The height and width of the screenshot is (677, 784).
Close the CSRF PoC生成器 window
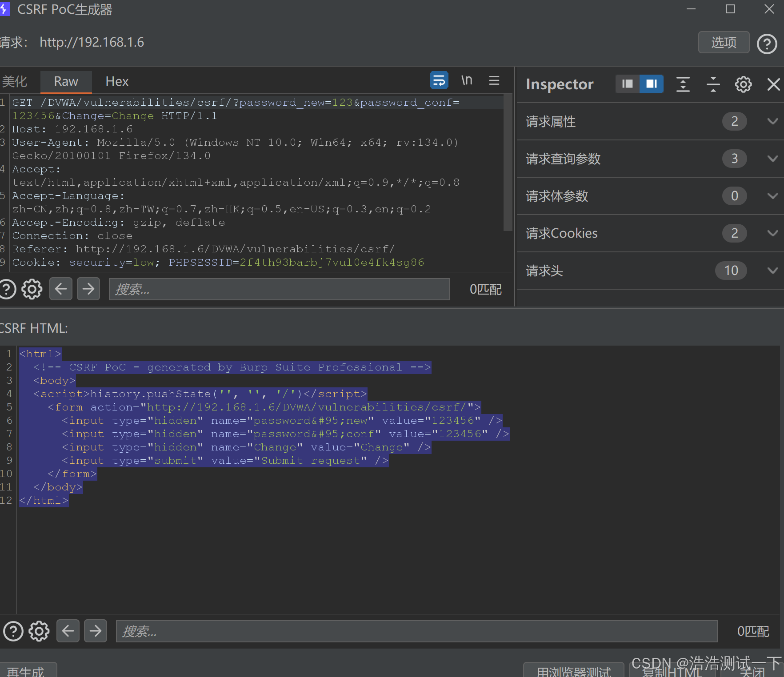pyautogui.click(x=769, y=9)
